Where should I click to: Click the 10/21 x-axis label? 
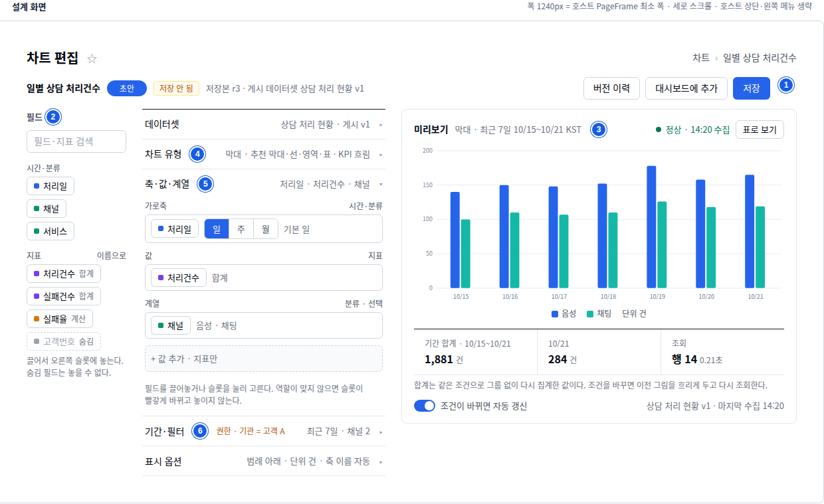pyautogui.click(x=755, y=297)
